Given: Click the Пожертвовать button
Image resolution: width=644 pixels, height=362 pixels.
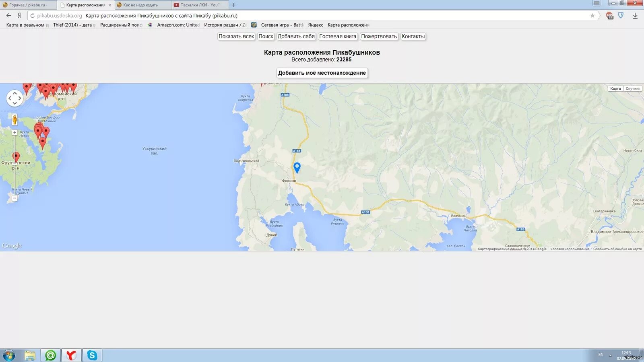Looking at the screenshot, I should (x=379, y=36).
